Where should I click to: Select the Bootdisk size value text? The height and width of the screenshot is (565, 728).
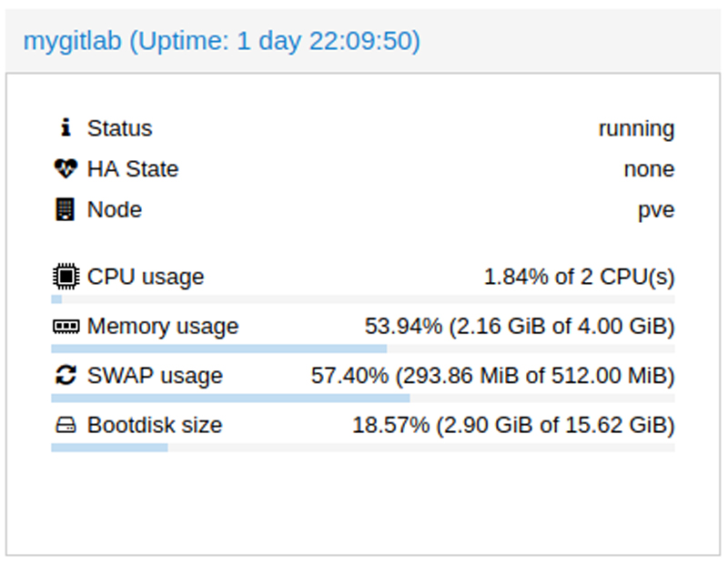pos(514,425)
